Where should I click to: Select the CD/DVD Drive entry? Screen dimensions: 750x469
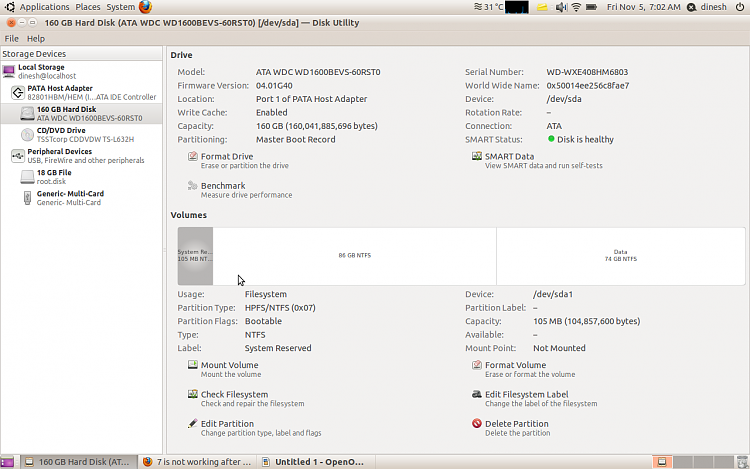(81, 135)
